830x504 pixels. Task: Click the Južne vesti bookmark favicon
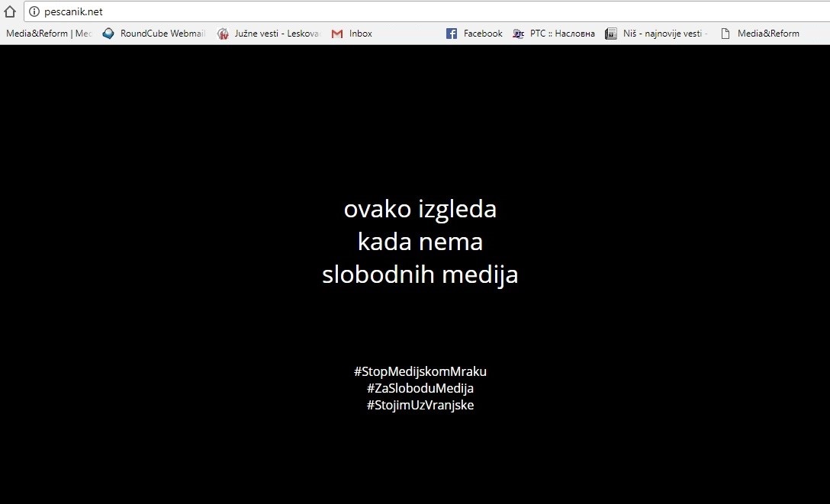point(223,34)
